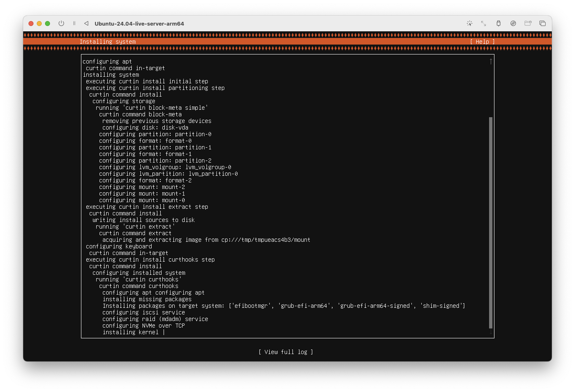The height and width of the screenshot is (392, 575).
Task: Click the View full log button
Action: [x=286, y=352]
